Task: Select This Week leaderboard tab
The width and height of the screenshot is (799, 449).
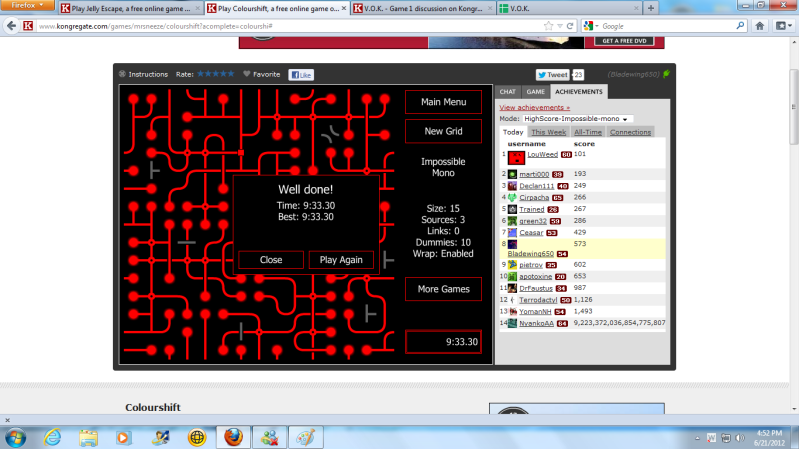Action: 548,132
